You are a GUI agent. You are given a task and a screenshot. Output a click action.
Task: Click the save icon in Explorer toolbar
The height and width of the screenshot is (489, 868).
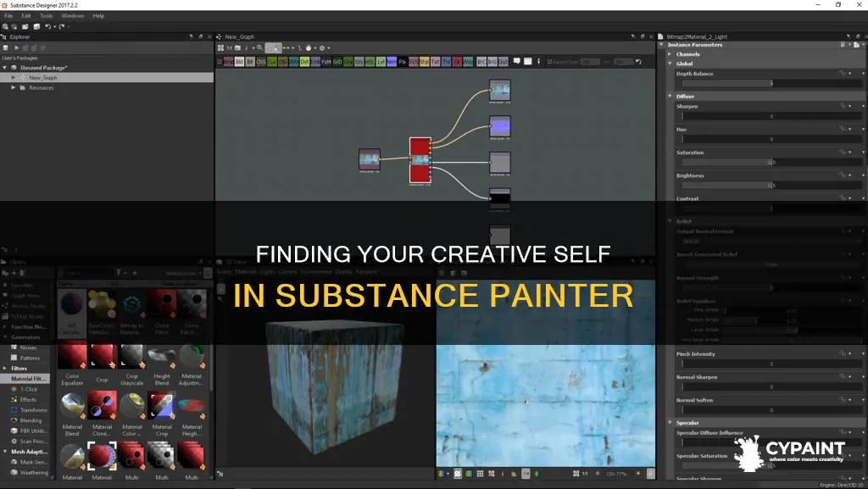6,48
